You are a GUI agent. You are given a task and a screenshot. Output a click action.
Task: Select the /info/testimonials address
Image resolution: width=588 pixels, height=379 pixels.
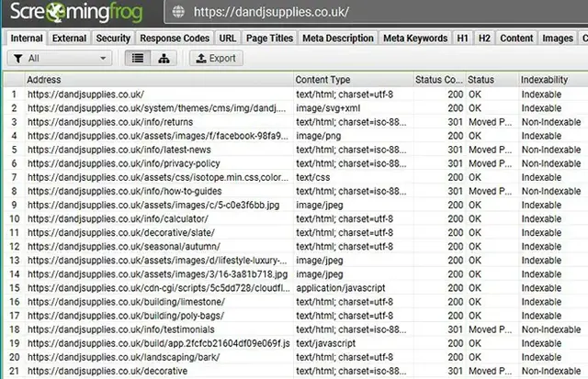[121, 330]
